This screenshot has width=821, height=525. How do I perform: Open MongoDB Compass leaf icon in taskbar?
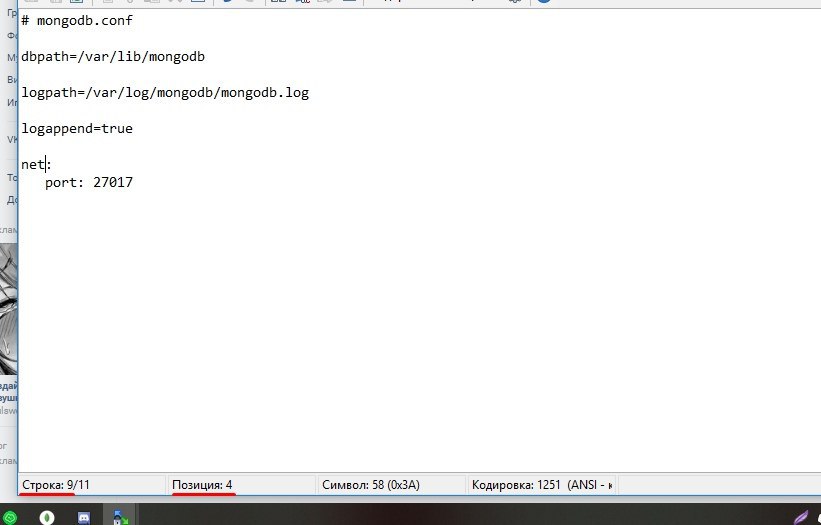pos(47,517)
